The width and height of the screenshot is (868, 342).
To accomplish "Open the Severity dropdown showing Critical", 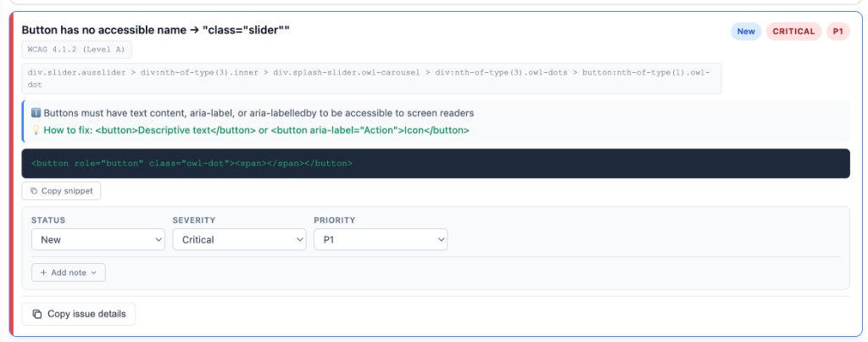I will tap(239, 239).
